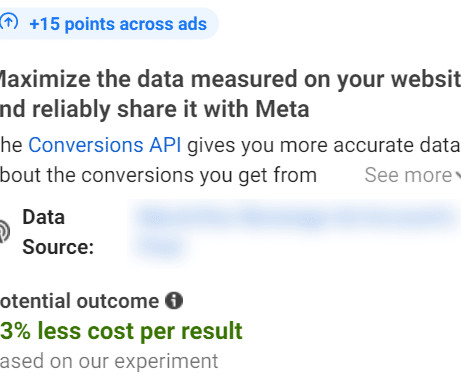Click the word outcome near info icon

pyautogui.click(x=118, y=301)
